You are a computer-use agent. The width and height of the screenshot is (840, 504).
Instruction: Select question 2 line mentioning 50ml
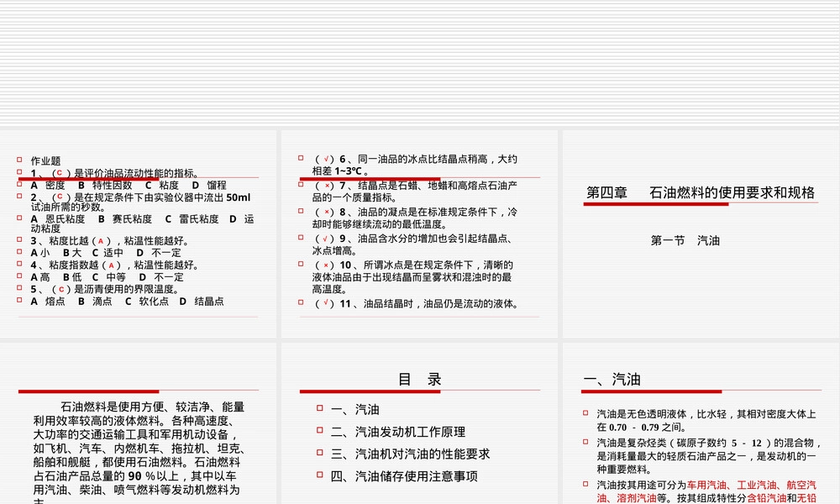click(140, 202)
